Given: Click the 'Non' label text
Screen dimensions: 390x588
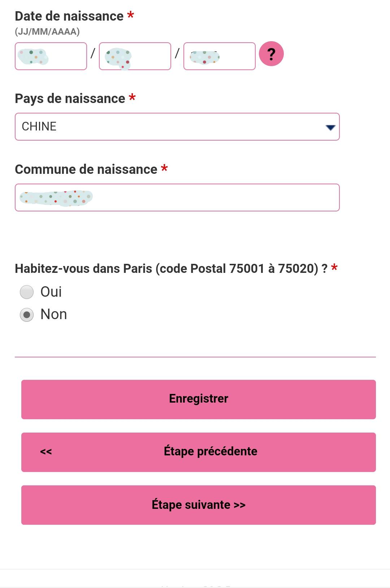Looking at the screenshot, I should [x=53, y=314].
